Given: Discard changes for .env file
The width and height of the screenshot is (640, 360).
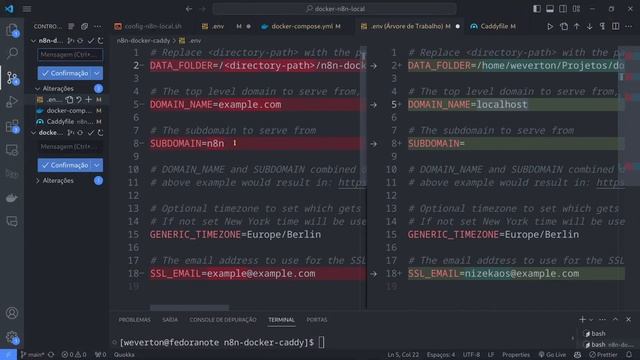Looking at the screenshot, I should pos(79,100).
